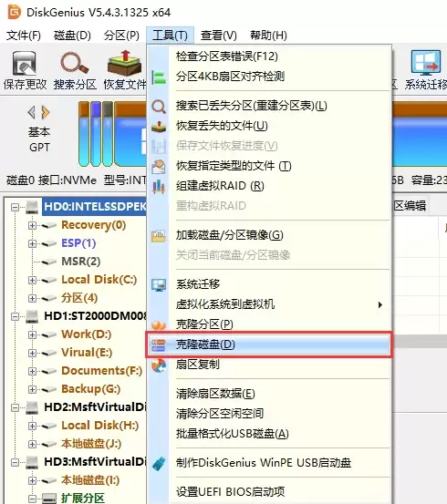Screen dimensions: 447x504
Task: Click the 系统迁移 toolbar icon at right
Action: (425, 63)
